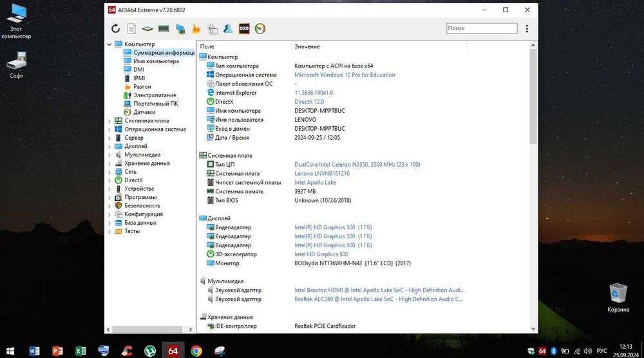Open the Intel HD Graphics 500 3D-акселератор link
This screenshot has width=644, height=358.
(x=321, y=254)
